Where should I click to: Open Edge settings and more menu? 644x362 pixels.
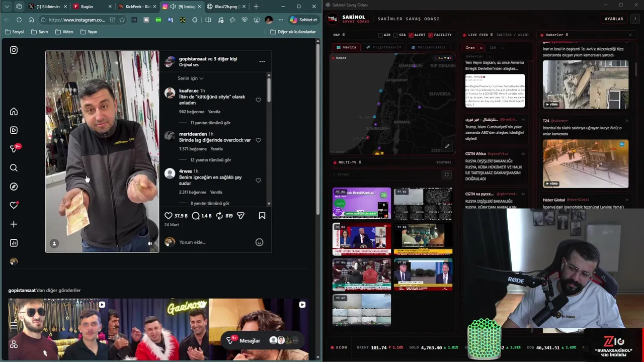(x=281, y=20)
